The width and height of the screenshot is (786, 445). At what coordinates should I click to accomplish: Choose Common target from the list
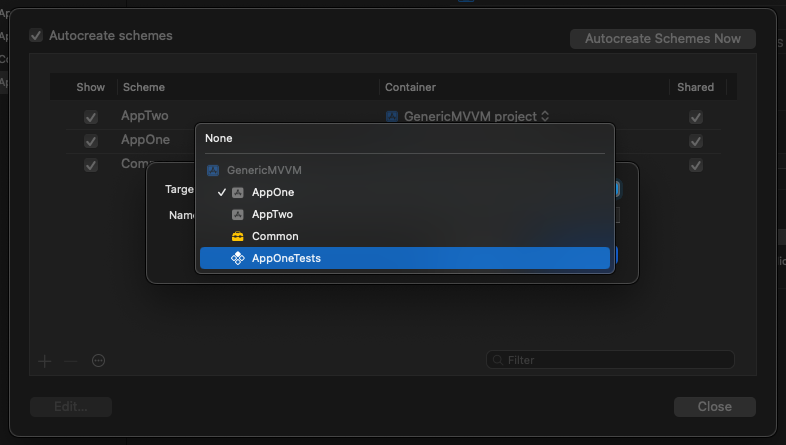405,236
